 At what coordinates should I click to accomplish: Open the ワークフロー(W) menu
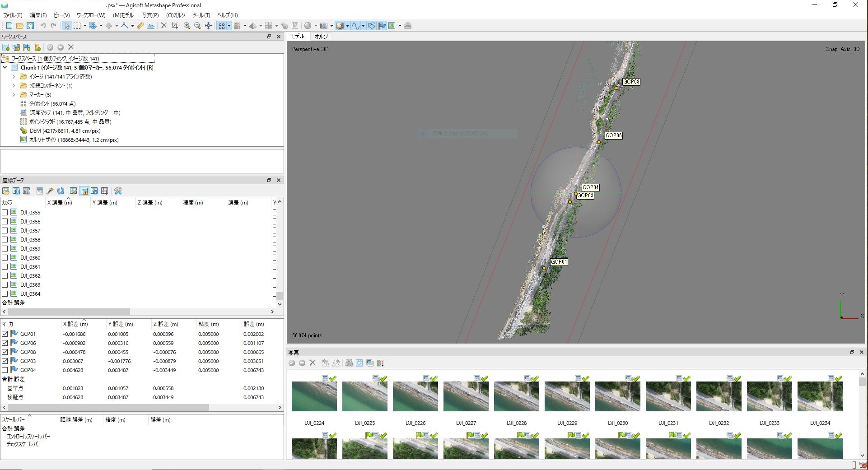coord(91,15)
